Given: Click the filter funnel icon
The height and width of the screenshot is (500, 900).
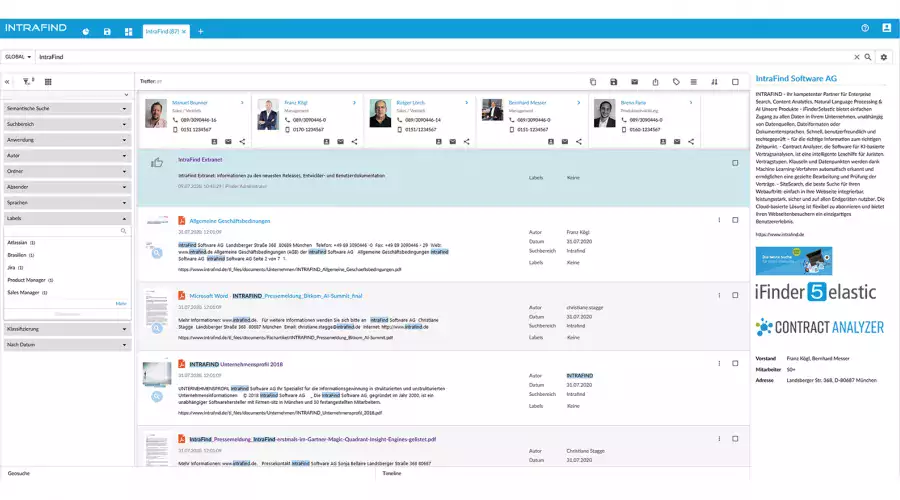Looking at the screenshot, I should coord(27,82).
